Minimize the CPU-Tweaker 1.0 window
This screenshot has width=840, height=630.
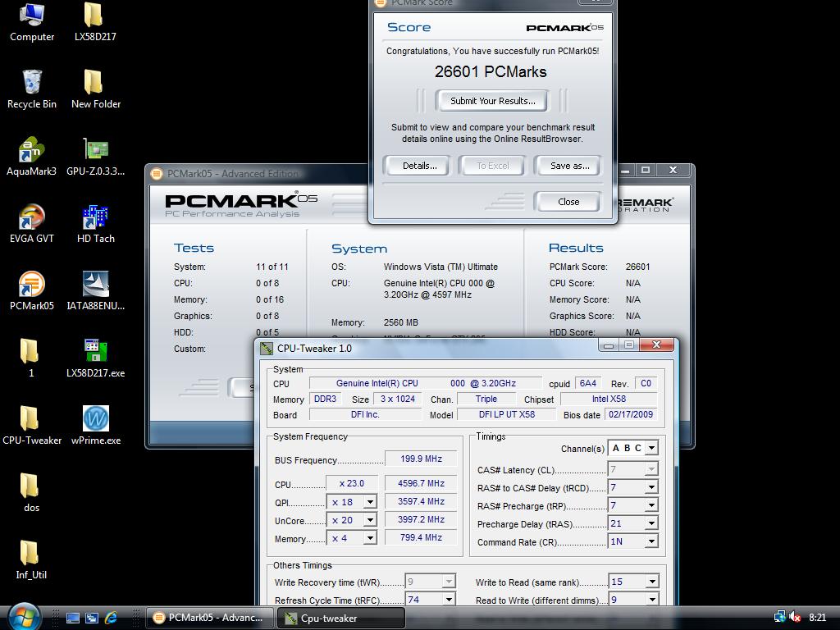[608, 345]
